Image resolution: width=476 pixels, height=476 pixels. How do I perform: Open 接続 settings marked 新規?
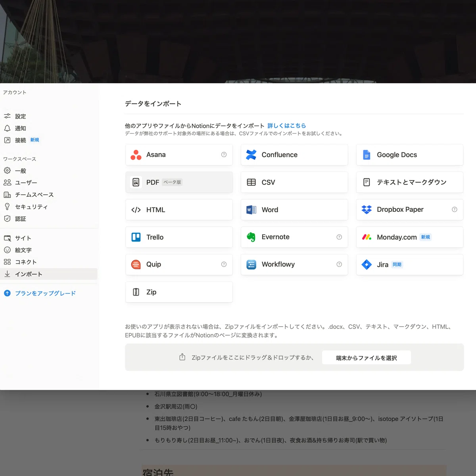48,140
